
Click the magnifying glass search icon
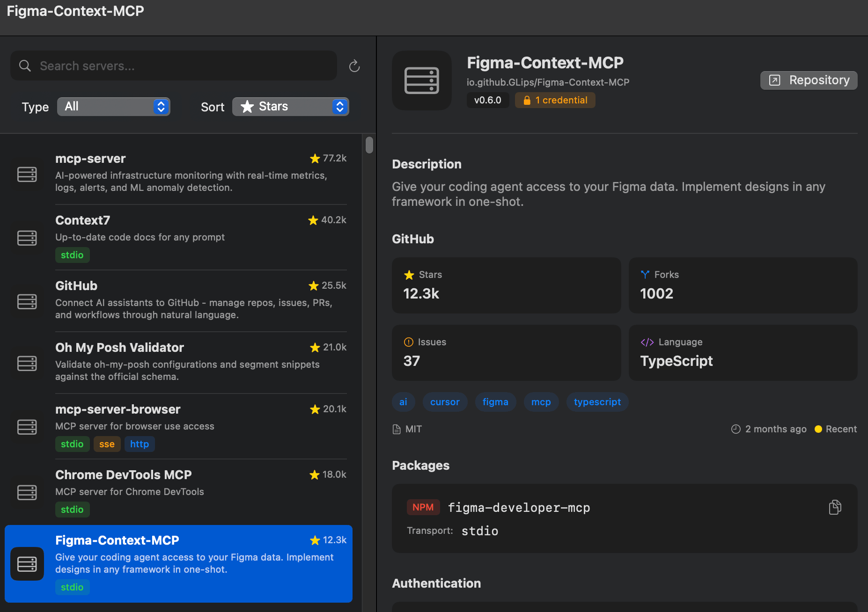click(25, 66)
